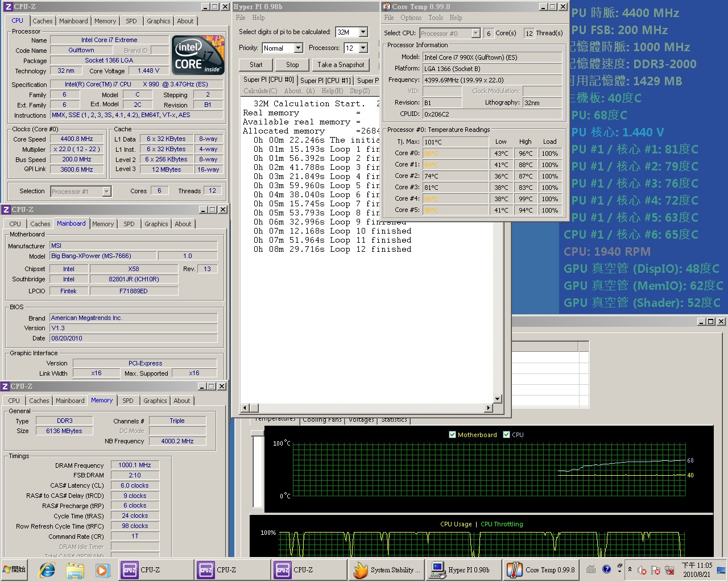Click the NB Frequency value 4000.2 MHz
This screenshot has height=582, width=728.
177,442
